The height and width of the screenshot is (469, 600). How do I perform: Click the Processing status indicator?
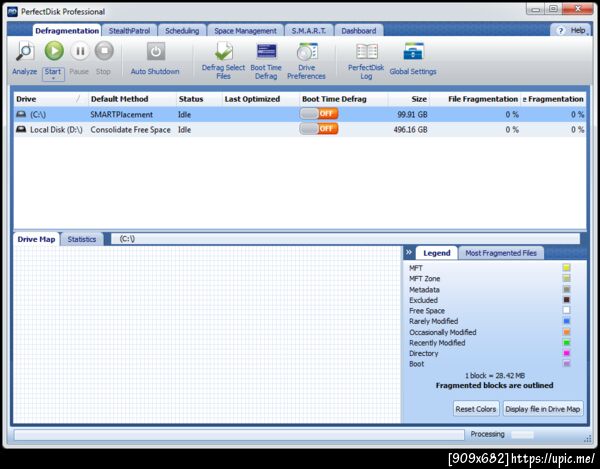click(x=502, y=434)
